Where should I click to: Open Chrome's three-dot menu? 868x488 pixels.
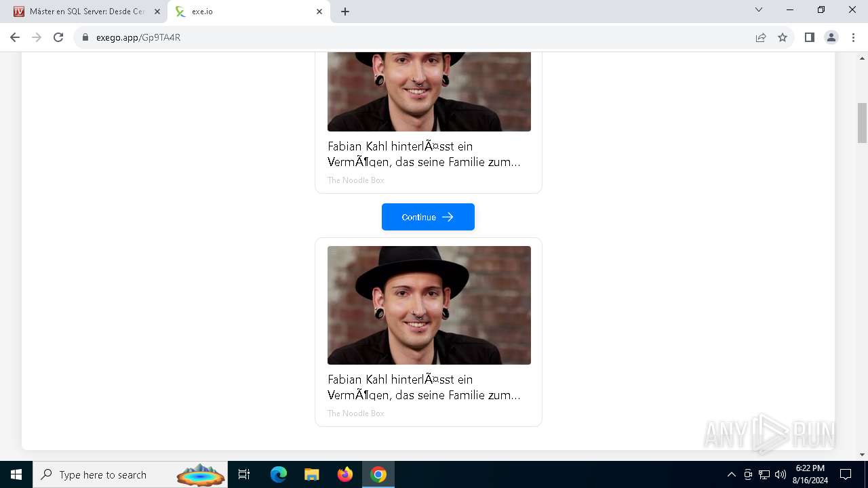point(853,37)
